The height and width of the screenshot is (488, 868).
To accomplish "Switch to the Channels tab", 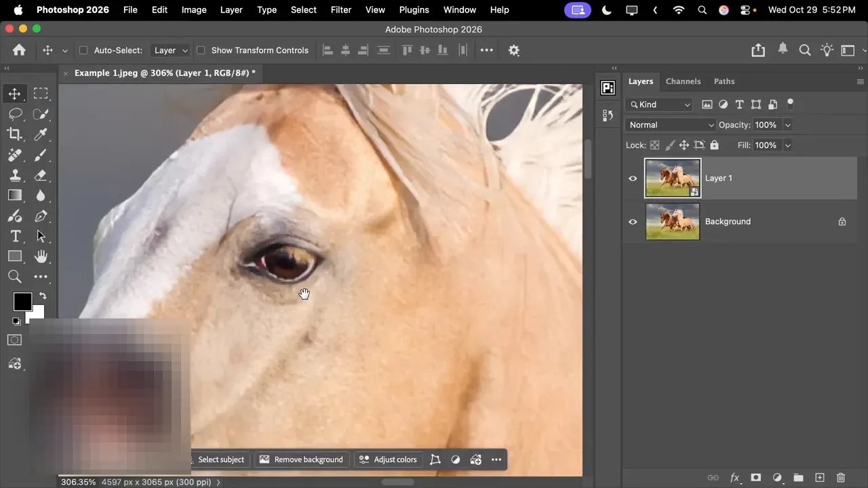I will [x=683, y=81].
